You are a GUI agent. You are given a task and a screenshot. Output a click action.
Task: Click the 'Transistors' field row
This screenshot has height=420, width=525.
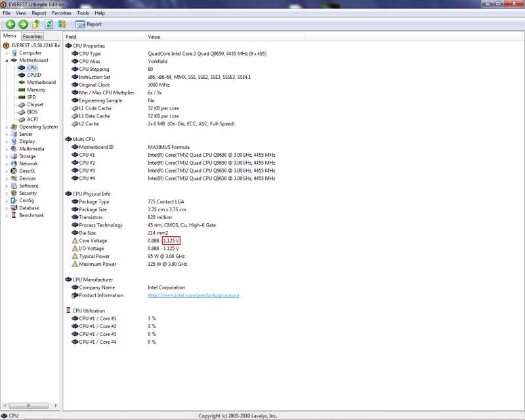tap(91, 217)
